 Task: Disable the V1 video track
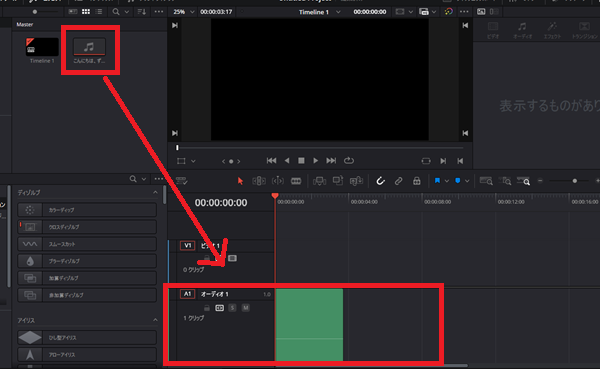coord(232,258)
